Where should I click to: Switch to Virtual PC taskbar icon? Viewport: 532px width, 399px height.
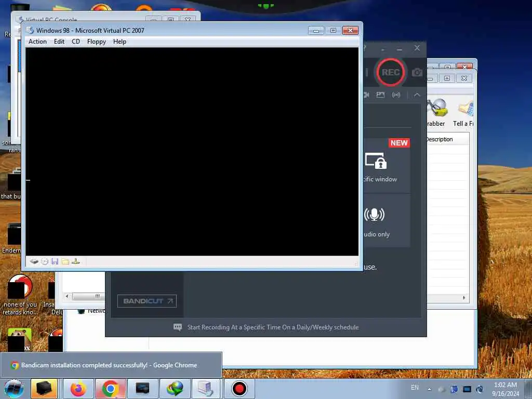[206, 389]
